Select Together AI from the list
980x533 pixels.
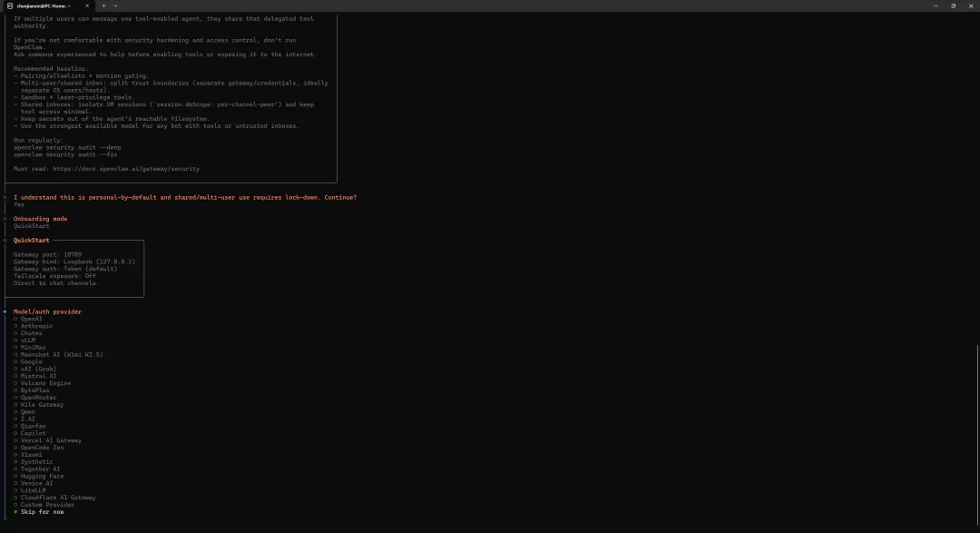tap(37, 469)
